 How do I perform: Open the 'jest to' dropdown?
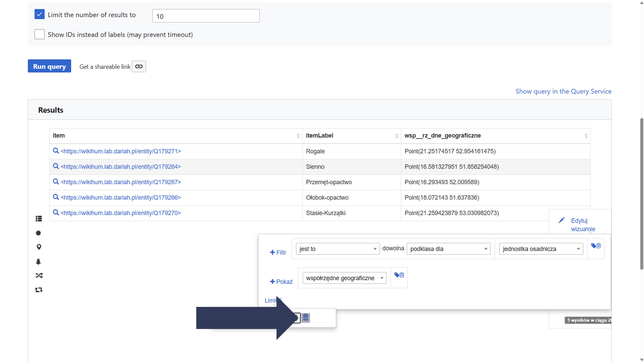pos(338,249)
